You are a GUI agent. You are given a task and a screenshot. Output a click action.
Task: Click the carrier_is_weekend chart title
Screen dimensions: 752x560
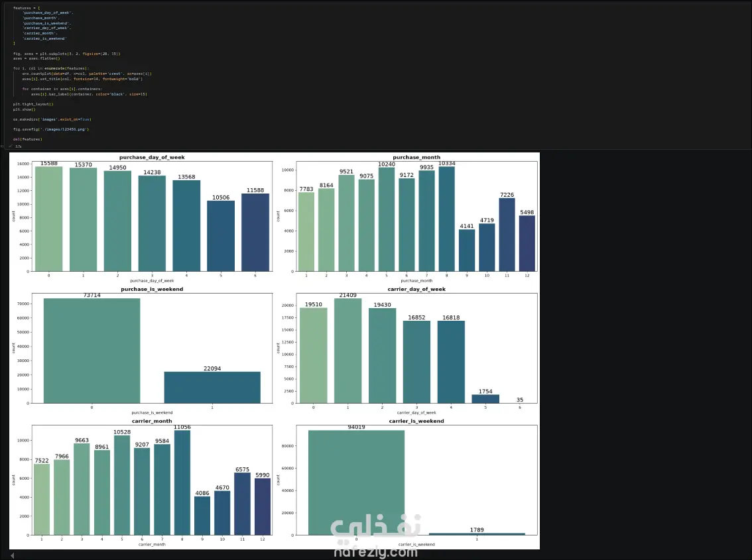[x=416, y=421]
